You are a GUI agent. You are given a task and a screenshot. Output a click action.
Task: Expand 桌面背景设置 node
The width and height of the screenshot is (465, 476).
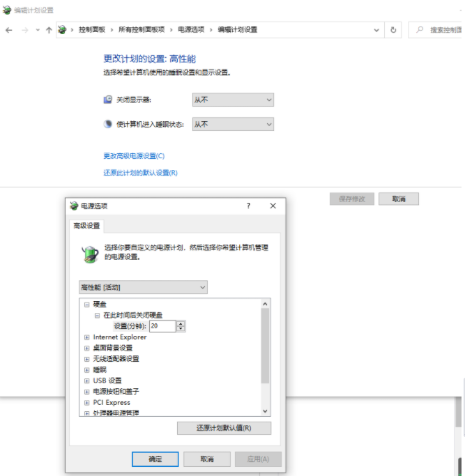point(87,348)
